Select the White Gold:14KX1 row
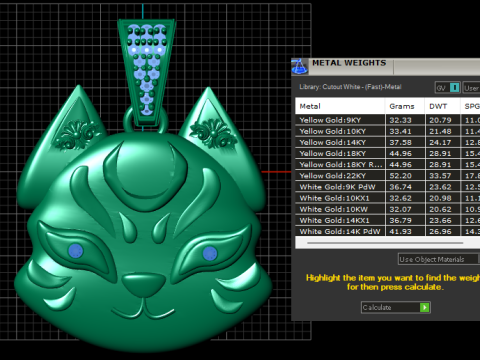Screen dimensions: 480x360 point(388,220)
